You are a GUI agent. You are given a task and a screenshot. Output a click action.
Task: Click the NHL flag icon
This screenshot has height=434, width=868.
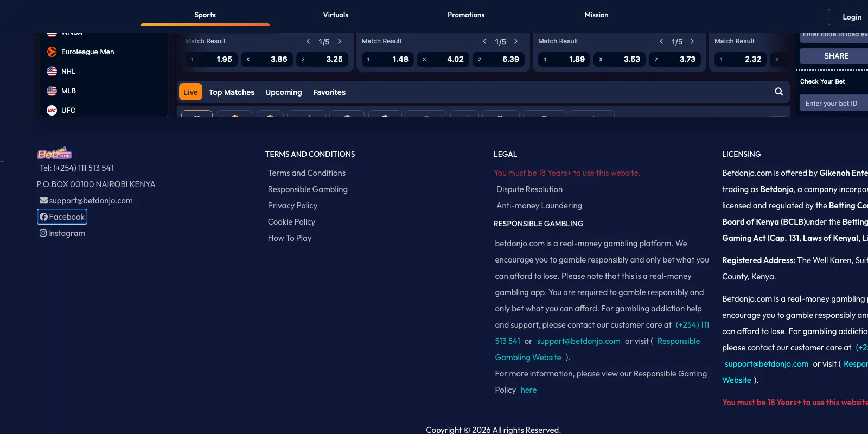(x=52, y=71)
